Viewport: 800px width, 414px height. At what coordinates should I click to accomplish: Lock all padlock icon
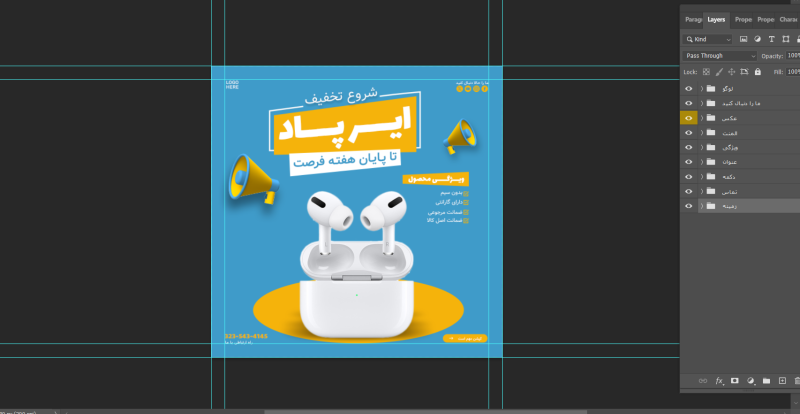coord(758,72)
